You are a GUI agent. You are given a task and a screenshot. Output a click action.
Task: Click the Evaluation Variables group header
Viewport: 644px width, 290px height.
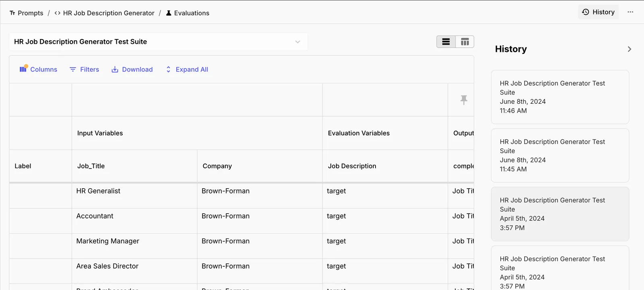tap(385, 133)
